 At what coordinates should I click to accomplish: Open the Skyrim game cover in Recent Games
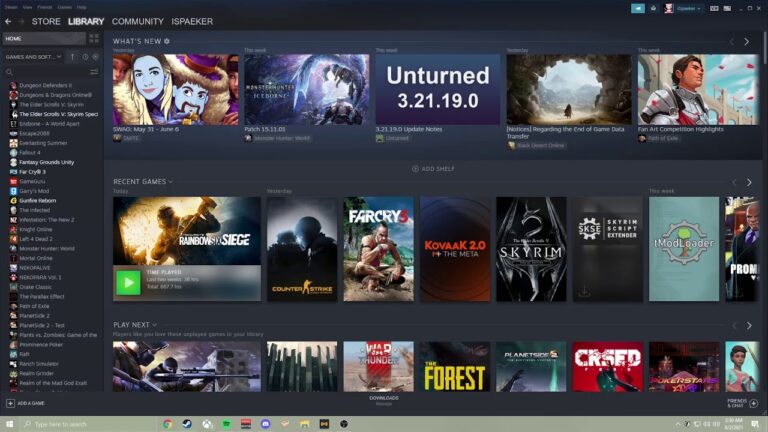531,249
